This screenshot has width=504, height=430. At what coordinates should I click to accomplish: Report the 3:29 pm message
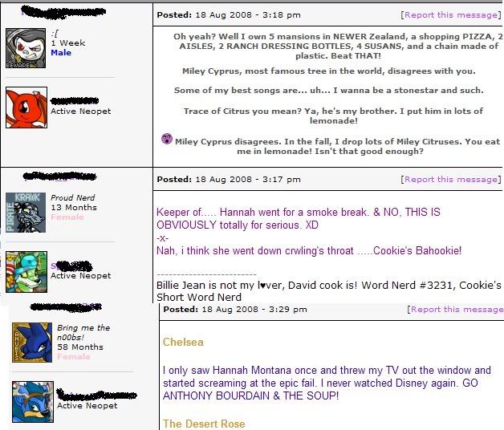pyautogui.click(x=456, y=310)
